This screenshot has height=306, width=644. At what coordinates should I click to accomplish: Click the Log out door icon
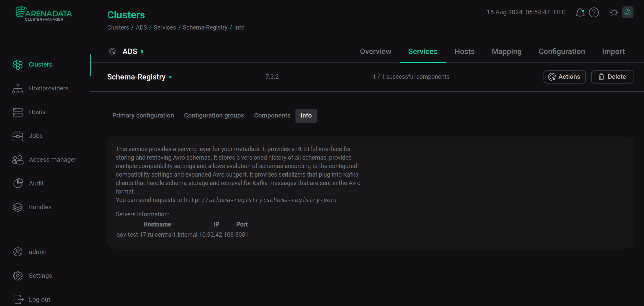[19, 299]
